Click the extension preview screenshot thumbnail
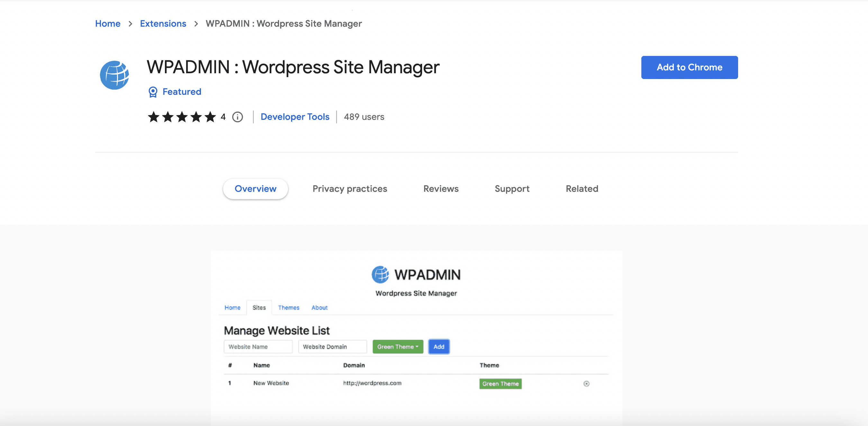The height and width of the screenshot is (426, 868). [x=416, y=338]
